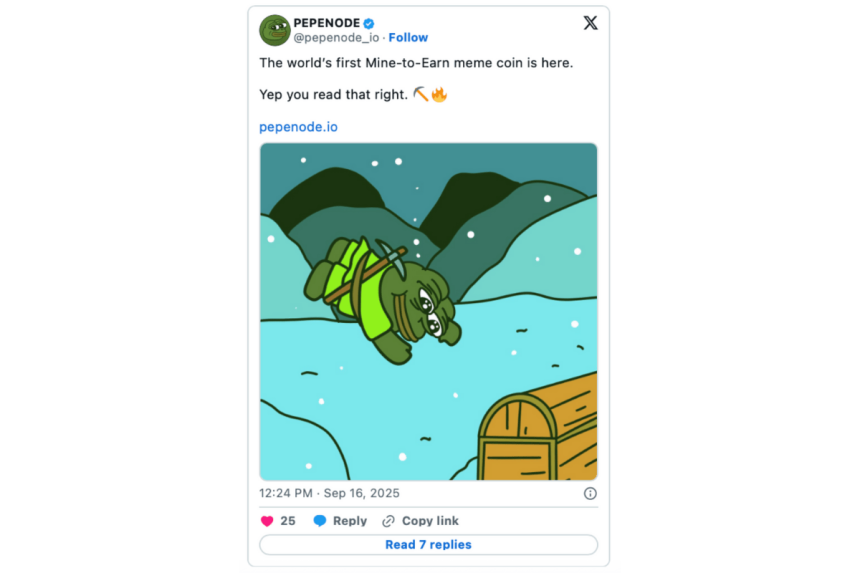Click the chain link copy icon
The width and height of the screenshot is (860, 573).
click(x=389, y=521)
